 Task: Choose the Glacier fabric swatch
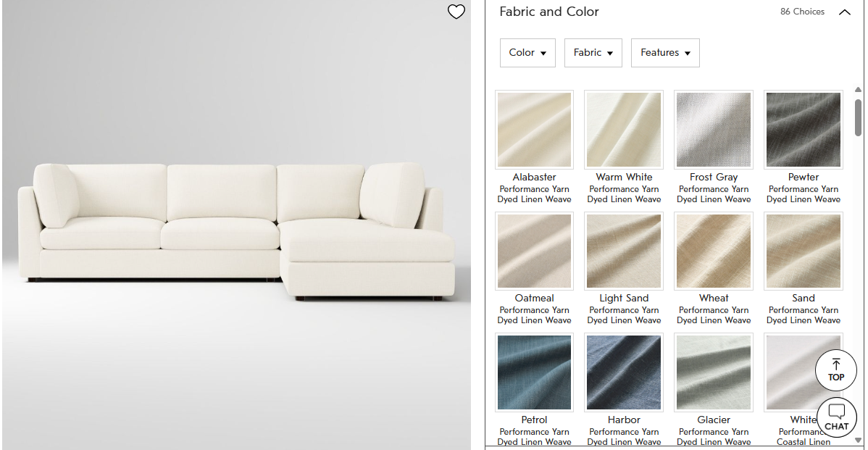point(714,372)
